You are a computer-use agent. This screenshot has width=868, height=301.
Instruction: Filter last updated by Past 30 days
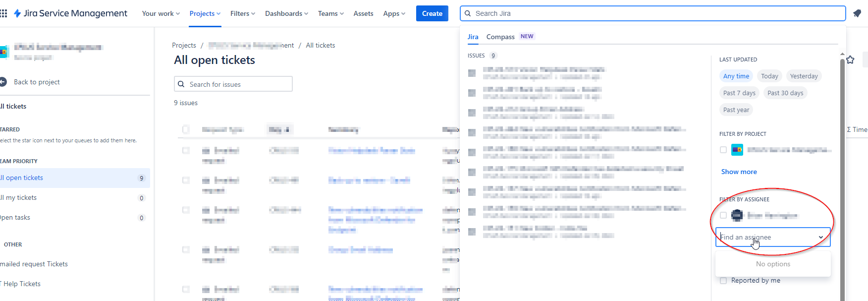click(x=785, y=93)
